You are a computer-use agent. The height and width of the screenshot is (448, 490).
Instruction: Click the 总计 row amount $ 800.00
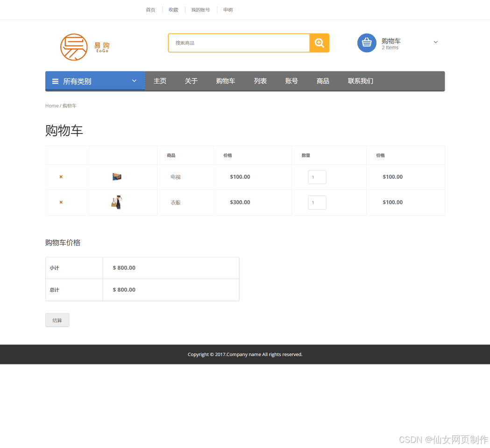click(x=124, y=290)
